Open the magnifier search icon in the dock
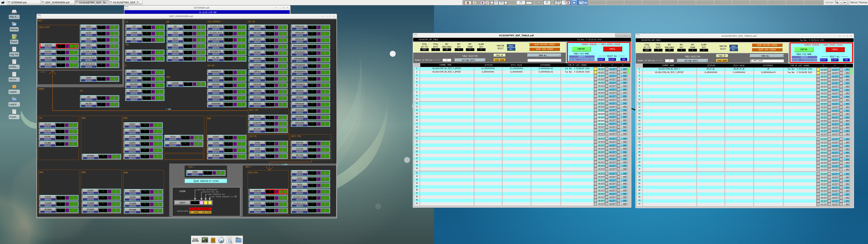 coord(230,240)
